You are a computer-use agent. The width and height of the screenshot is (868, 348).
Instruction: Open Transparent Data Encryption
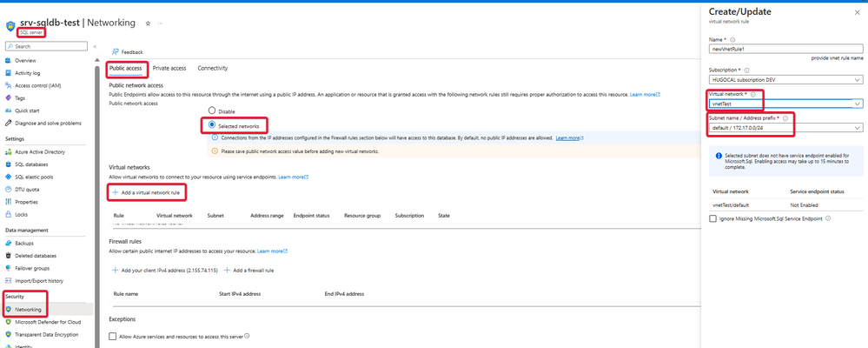click(47, 335)
